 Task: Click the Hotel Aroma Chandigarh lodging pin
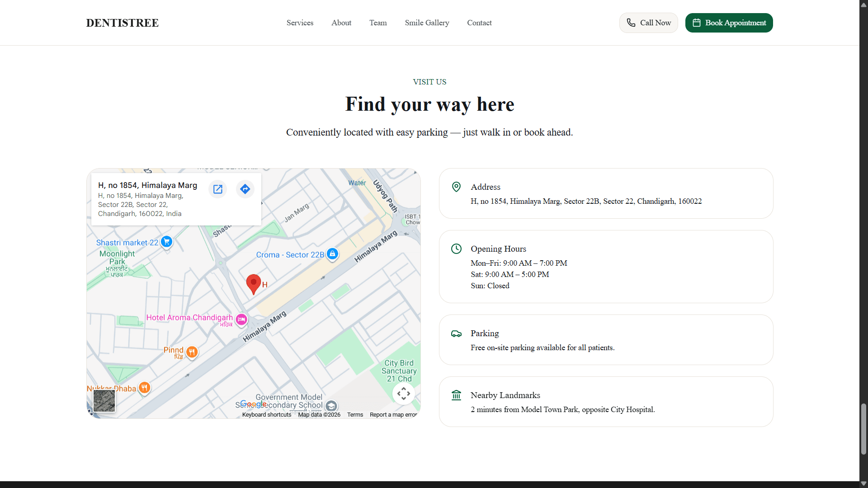(241, 319)
